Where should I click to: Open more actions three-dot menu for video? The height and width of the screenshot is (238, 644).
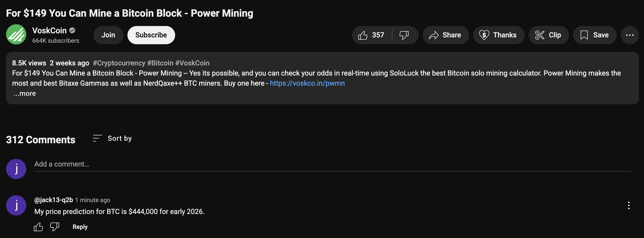[630, 35]
